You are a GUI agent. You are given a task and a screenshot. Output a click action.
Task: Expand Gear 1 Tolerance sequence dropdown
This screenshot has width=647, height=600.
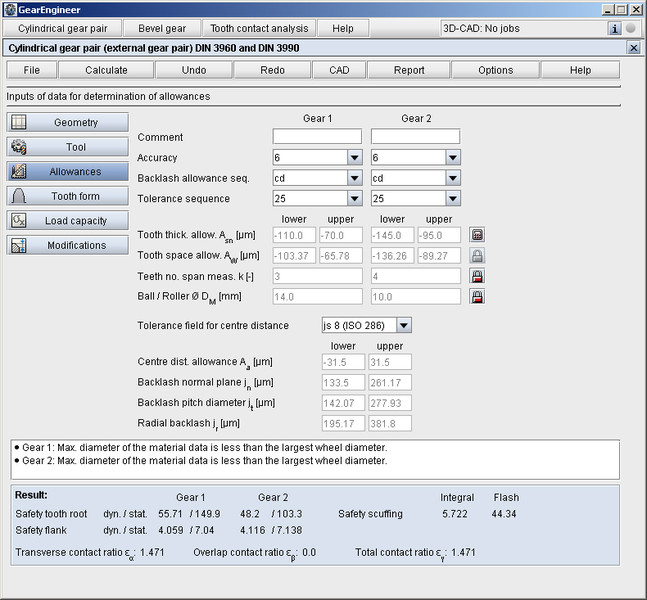(354, 198)
